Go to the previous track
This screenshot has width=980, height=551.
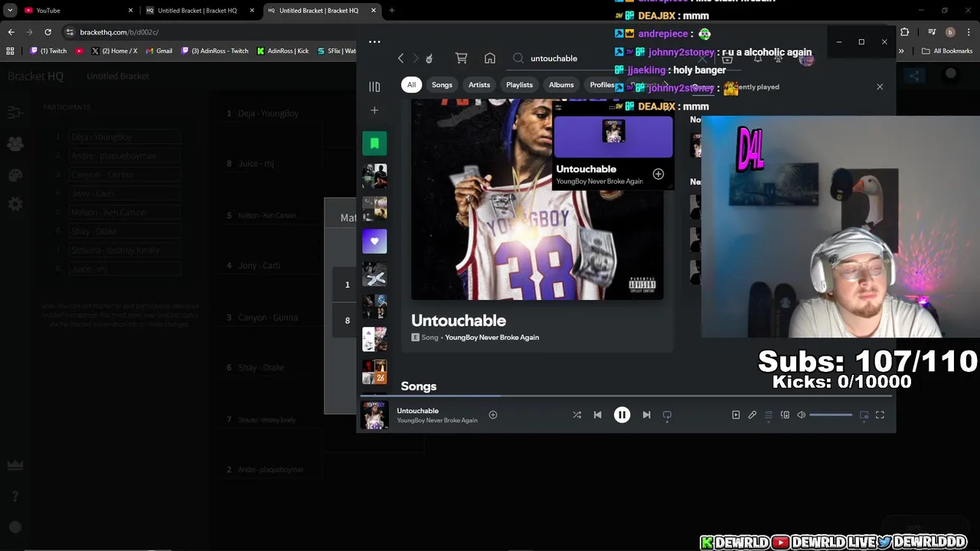(597, 415)
